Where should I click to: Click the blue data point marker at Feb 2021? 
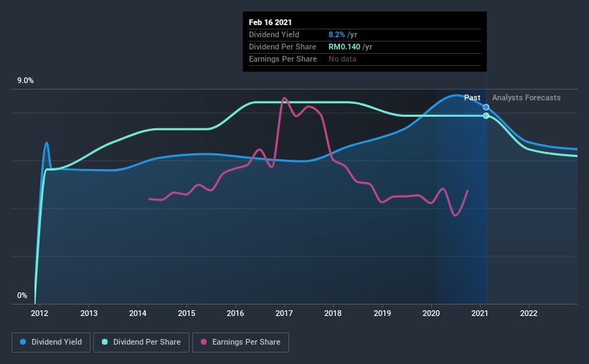[486, 107]
